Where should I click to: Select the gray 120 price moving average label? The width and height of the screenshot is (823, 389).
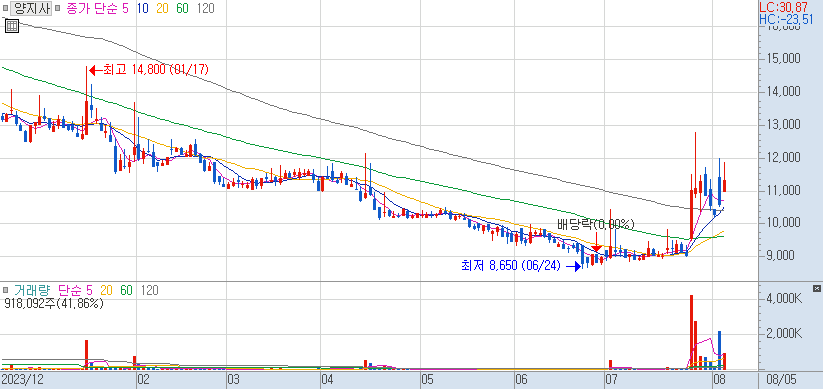click(205, 8)
